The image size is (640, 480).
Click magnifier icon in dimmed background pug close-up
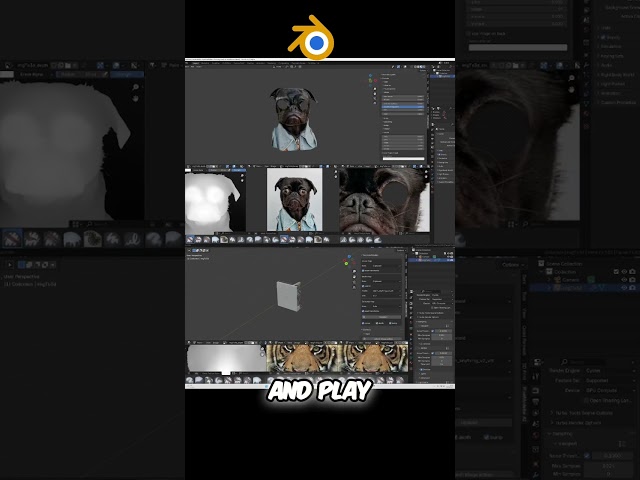571,78
